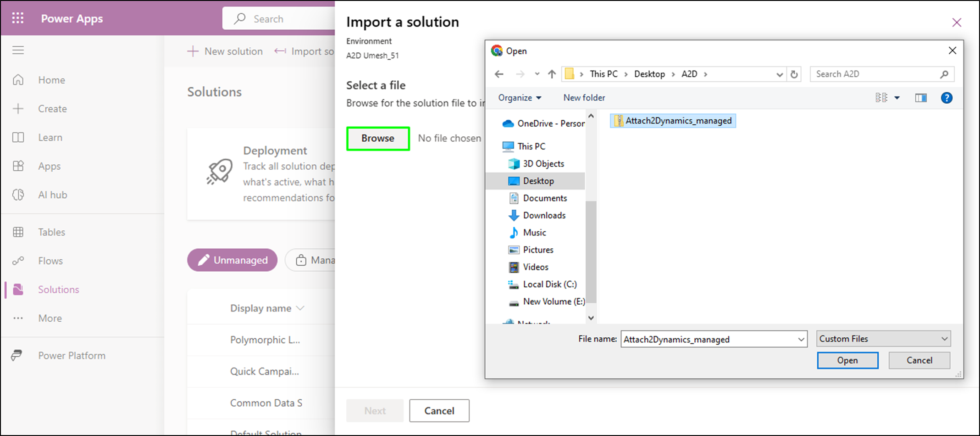The width and height of the screenshot is (980, 436).
Task: Switch to Unmanaged solutions filter
Action: 232,260
